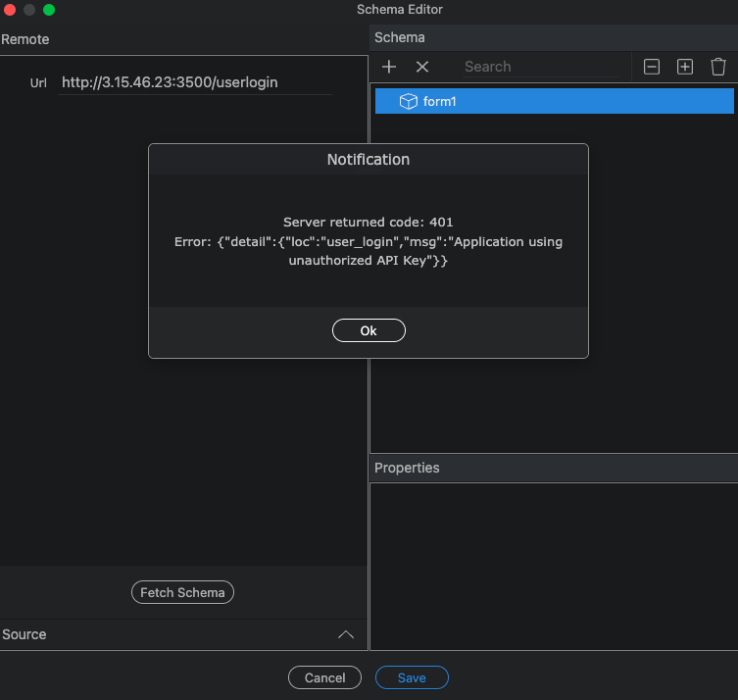Image resolution: width=738 pixels, height=700 pixels.
Task: Save the schema changes
Action: [x=412, y=677]
